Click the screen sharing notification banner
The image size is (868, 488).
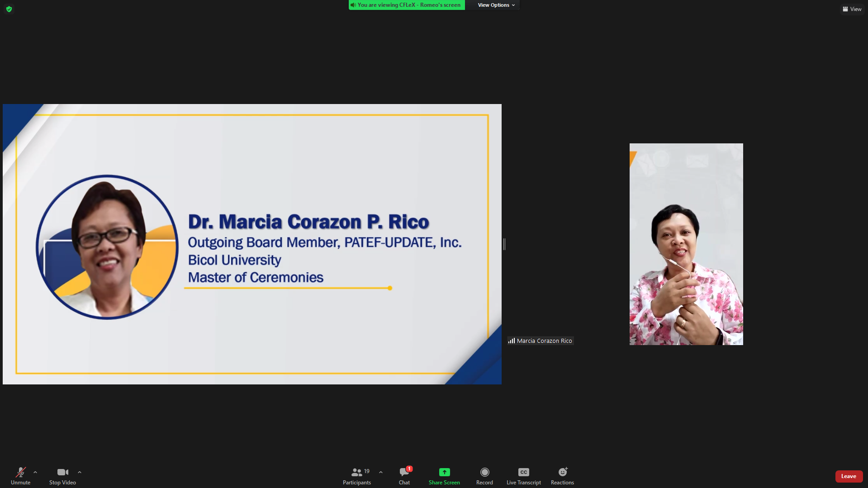[407, 5]
